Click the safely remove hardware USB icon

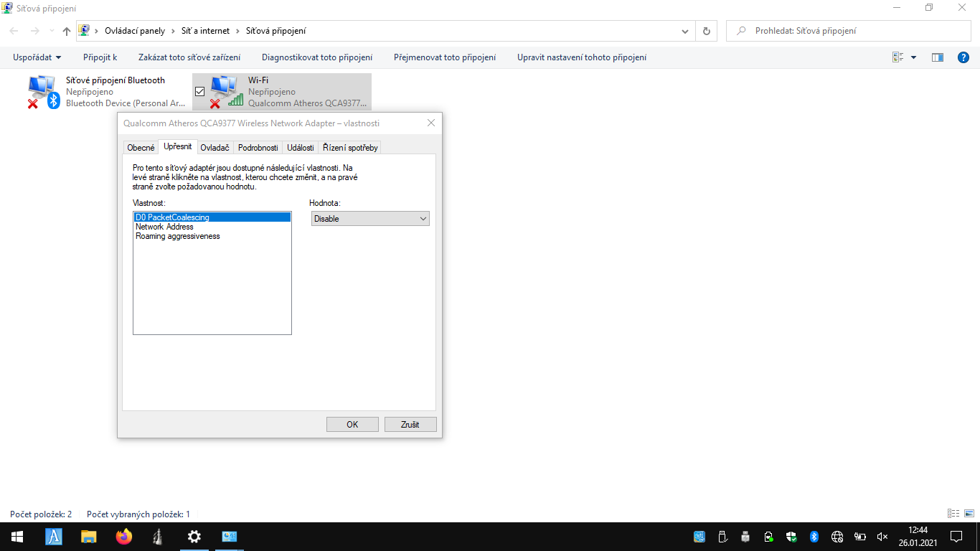(722, 537)
